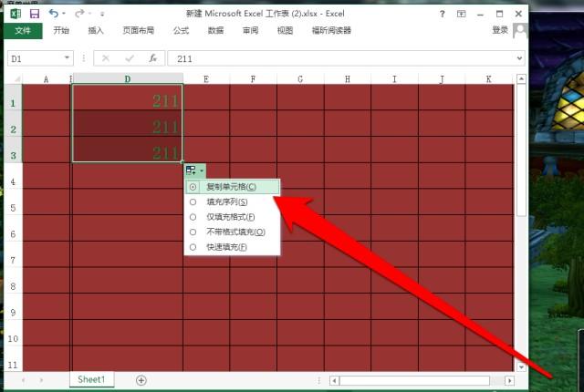The width and height of the screenshot is (584, 392).
Task: Select column H header
Action: [x=348, y=78]
